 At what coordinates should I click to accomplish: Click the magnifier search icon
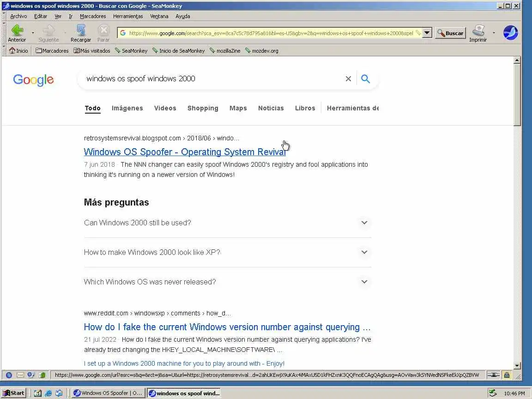365,79
